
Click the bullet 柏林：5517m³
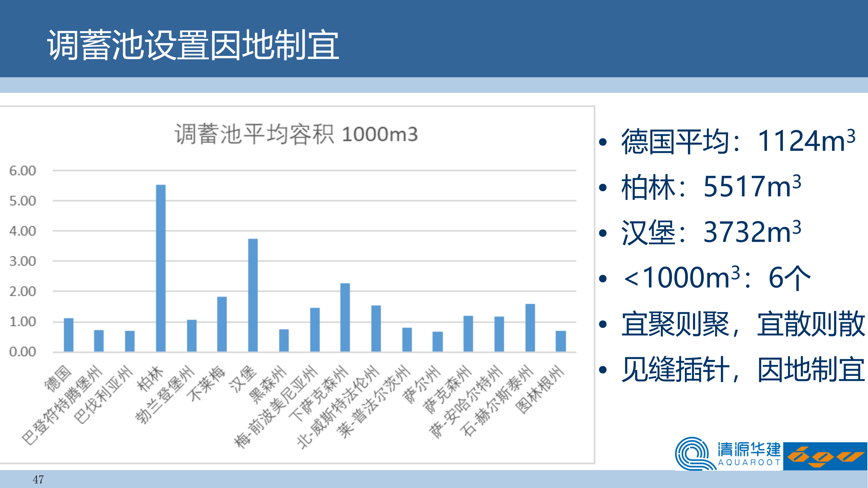711,186
